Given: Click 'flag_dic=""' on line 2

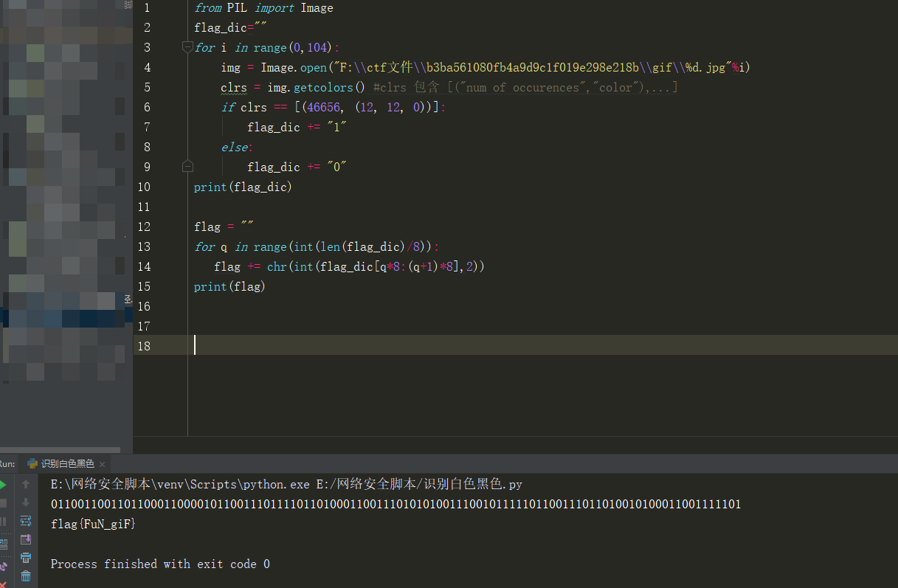Looking at the screenshot, I should pyautogui.click(x=229, y=28).
